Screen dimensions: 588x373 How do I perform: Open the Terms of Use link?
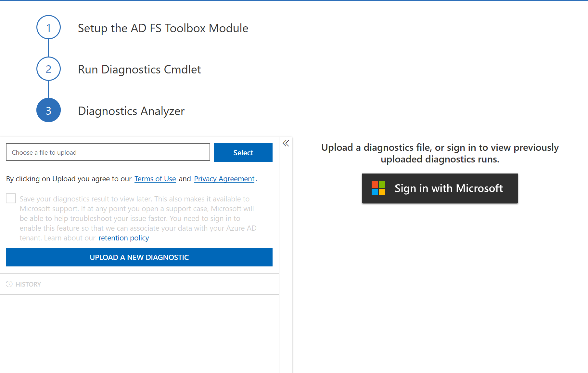(155, 179)
